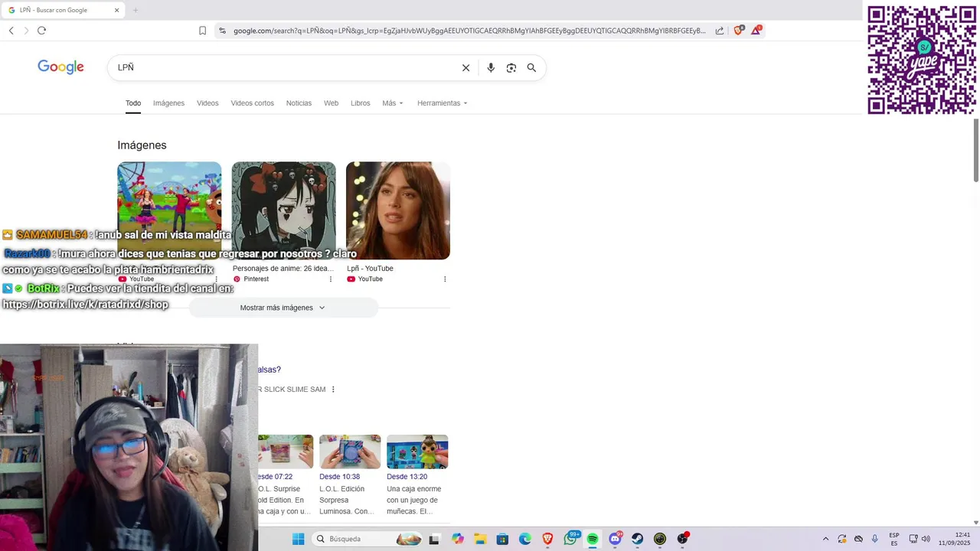Bookmark this page in the address bar

(x=202, y=31)
